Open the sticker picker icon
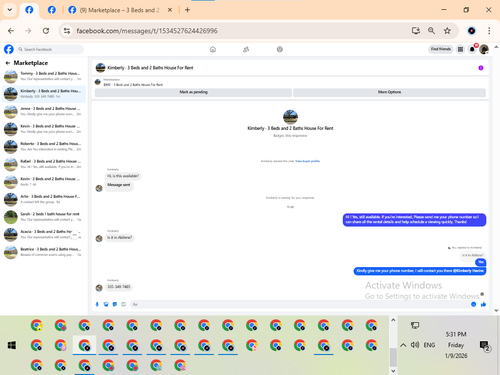Image resolution: width=500 pixels, height=375 pixels. (115, 304)
